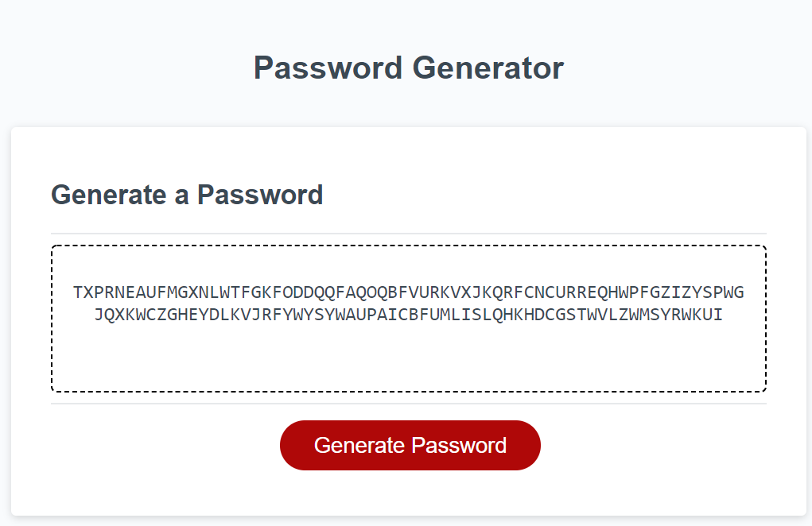Click the red Generate Password control
The height and width of the screenshot is (526, 812).
409,445
